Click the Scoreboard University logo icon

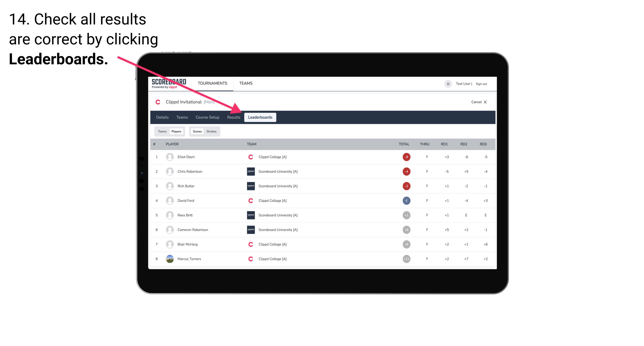pos(250,171)
